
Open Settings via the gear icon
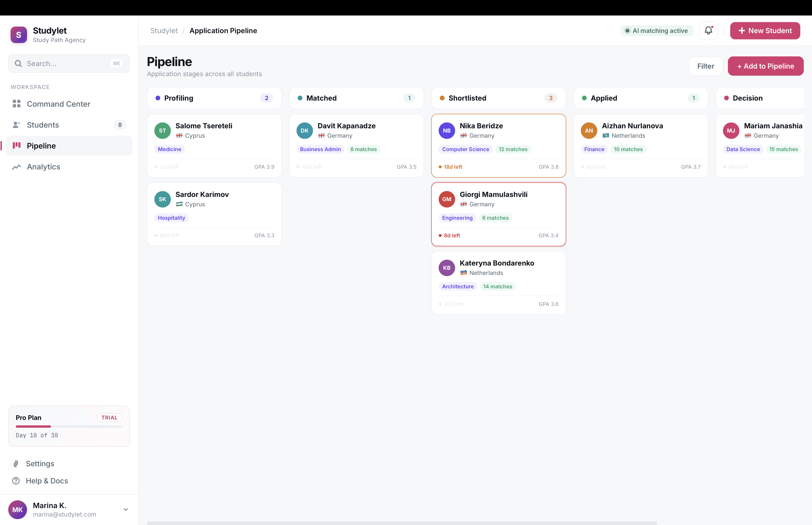[x=16, y=464]
